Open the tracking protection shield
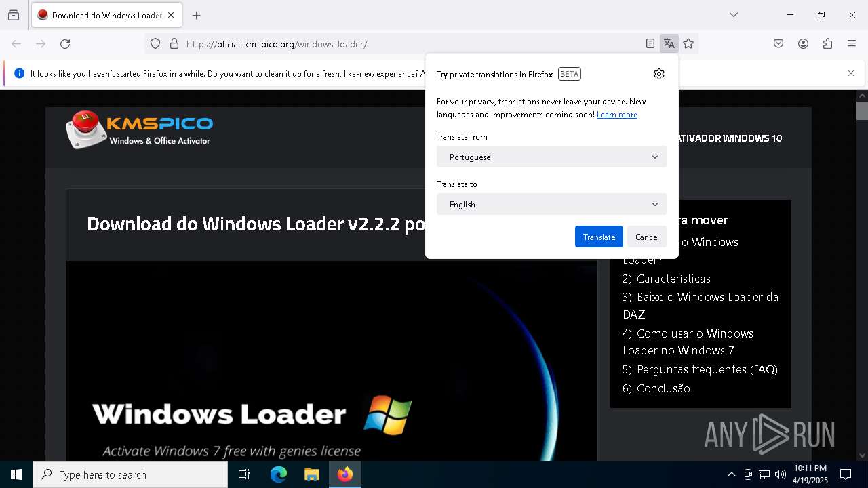This screenshot has width=868, height=488. coord(155,44)
